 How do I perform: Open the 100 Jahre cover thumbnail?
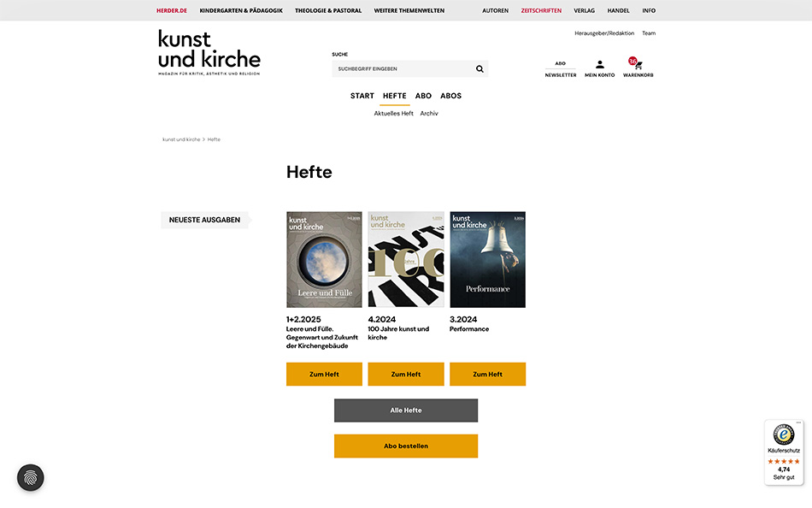click(406, 259)
